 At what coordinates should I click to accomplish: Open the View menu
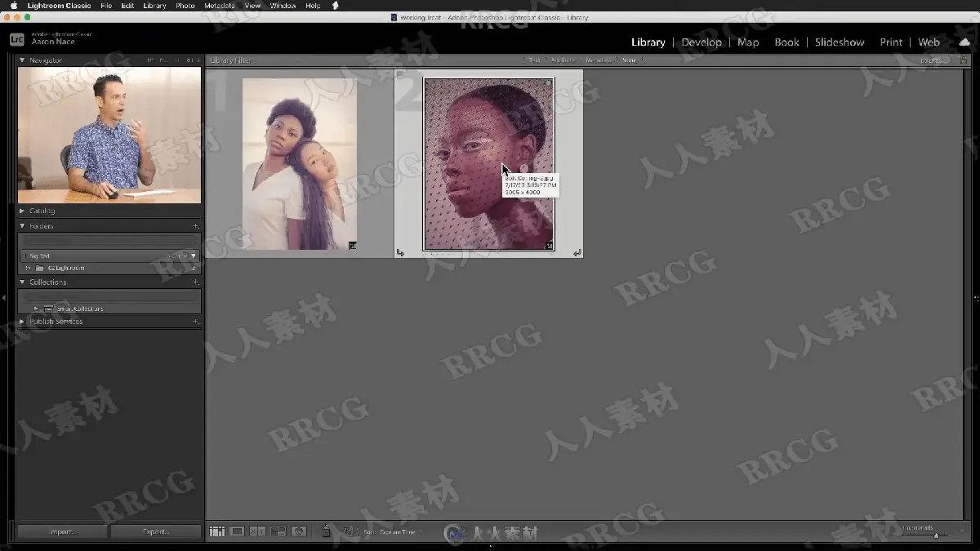click(x=252, y=6)
